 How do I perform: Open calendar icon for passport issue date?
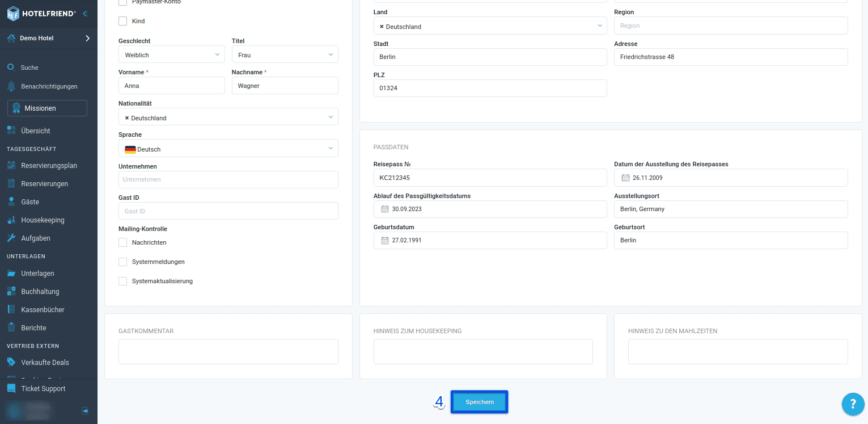click(x=625, y=178)
